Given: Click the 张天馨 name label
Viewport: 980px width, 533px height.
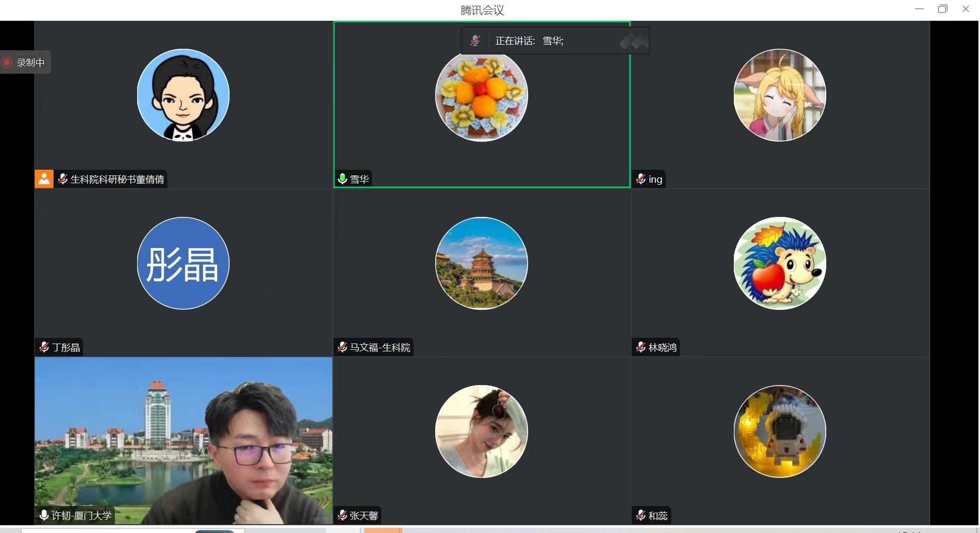Looking at the screenshot, I should click(x=364, y=515).
